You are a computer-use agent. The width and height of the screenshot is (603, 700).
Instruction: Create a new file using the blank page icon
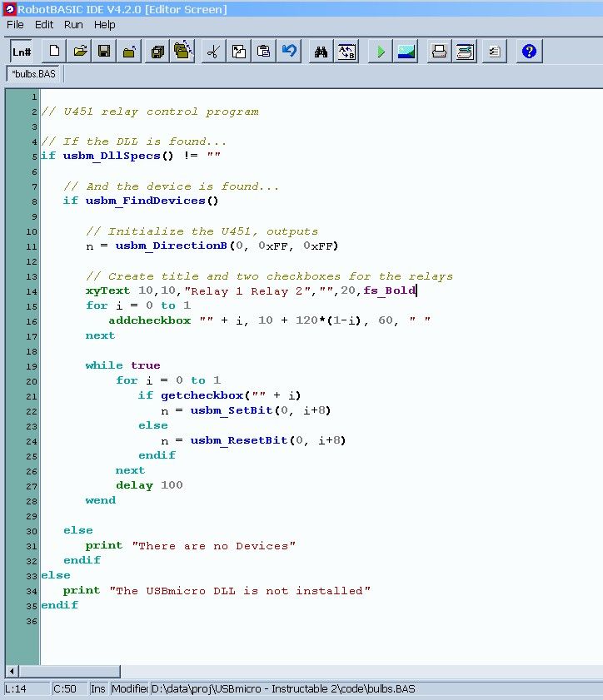click(54, 52)
